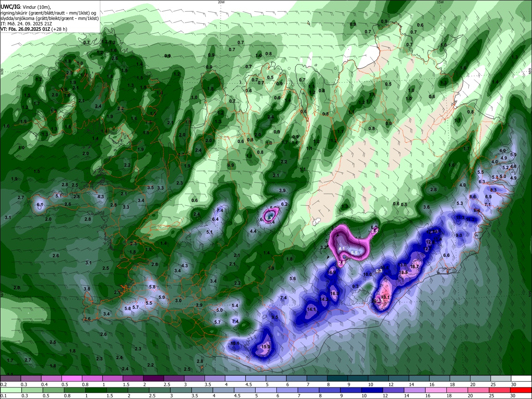This screenshot has width=532, height=399.
Task: Click the dark purple upper legend swatch between 2 and 2.5
Action: pos(153,378)
